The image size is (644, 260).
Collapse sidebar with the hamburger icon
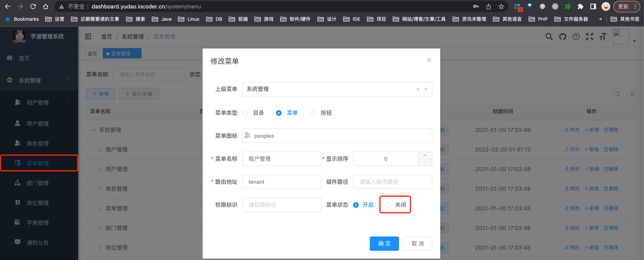(x=88, y=37)
